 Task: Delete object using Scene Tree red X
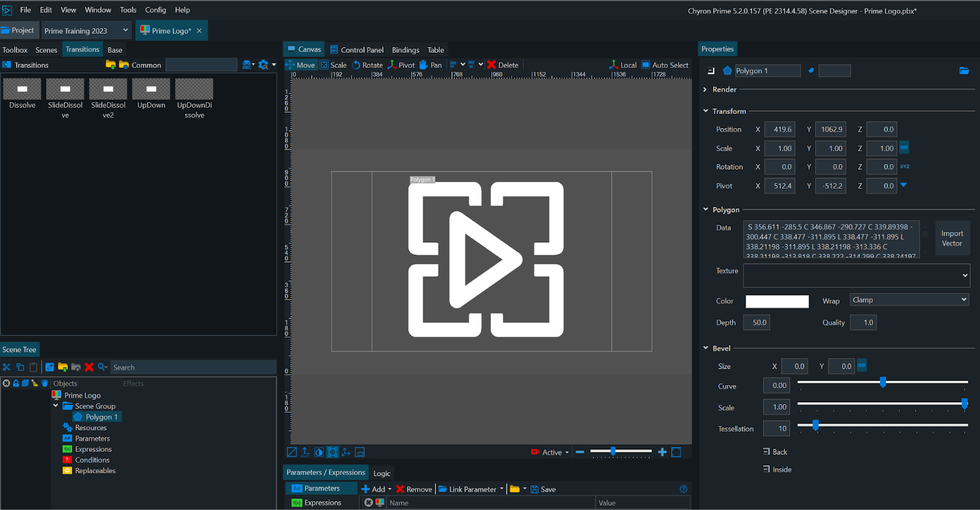pyautogui.click(x=89, y=367)
